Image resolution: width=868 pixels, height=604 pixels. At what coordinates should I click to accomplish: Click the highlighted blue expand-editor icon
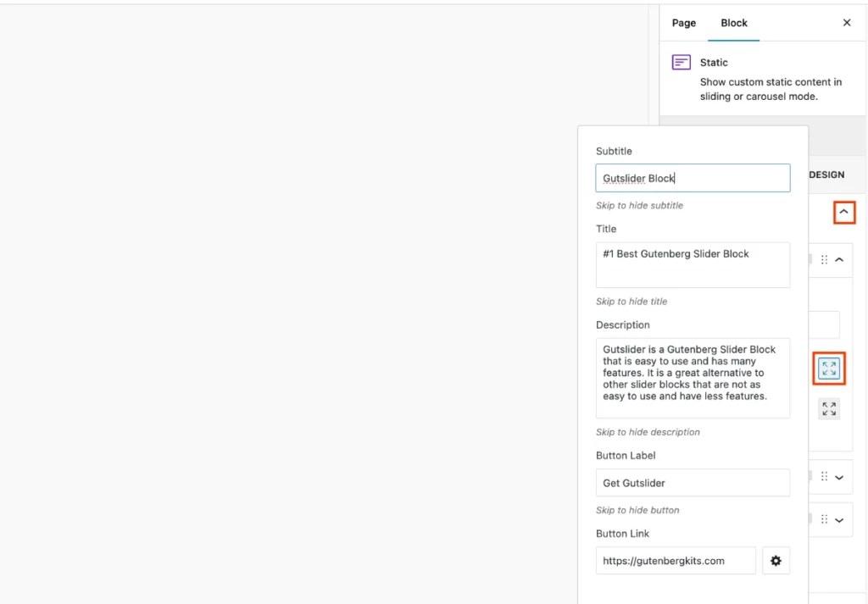(829, 368)
